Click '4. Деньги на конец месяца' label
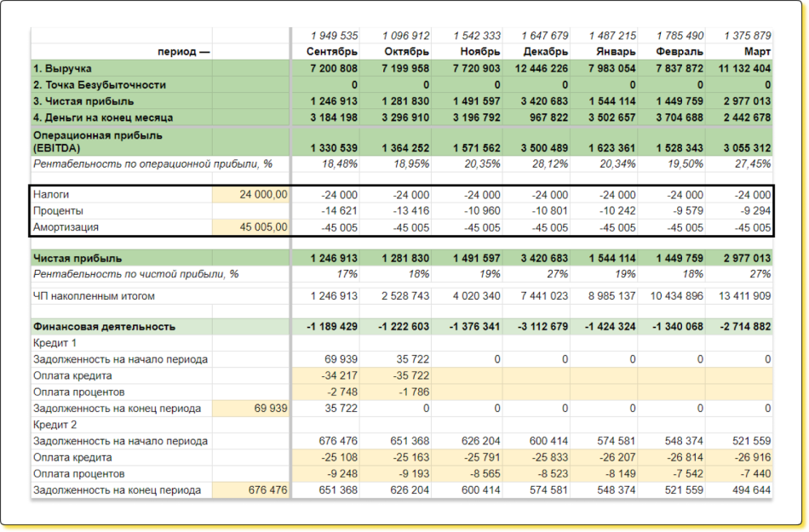 click(103, 117)
